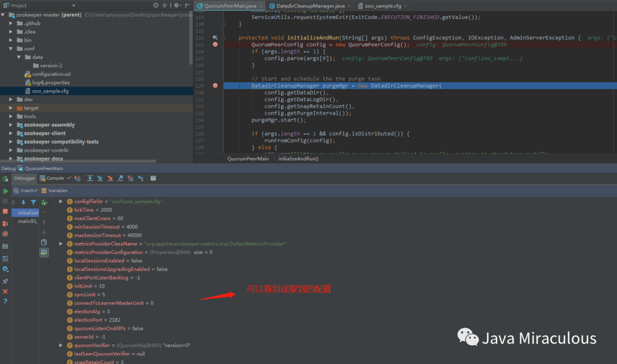Click the Get Thread Dump camera icon
Image resolution: width=617 pixels, height=364 pixels.
[x=5, y=246]
